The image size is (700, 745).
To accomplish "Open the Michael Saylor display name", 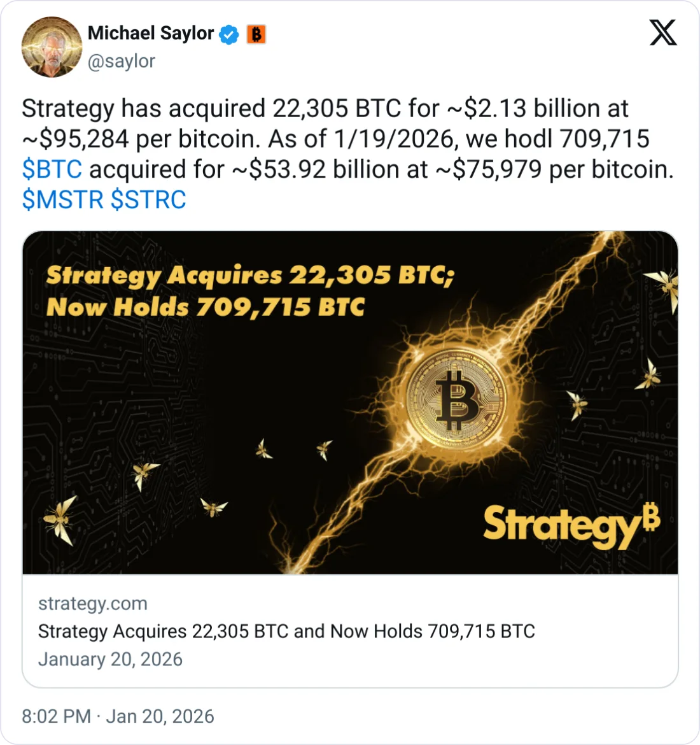I will click(x=150, y=33).
